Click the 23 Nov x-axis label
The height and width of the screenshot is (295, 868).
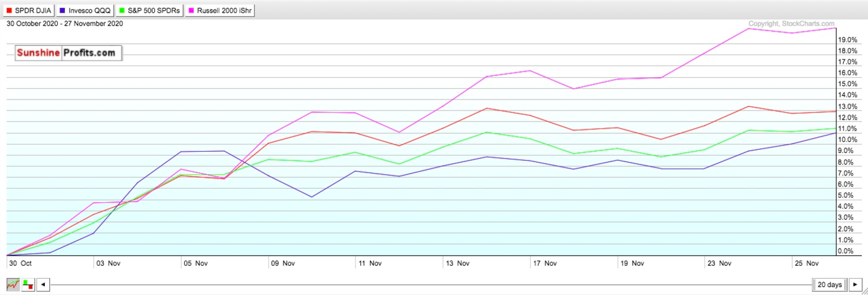click(x=719, y=263)
